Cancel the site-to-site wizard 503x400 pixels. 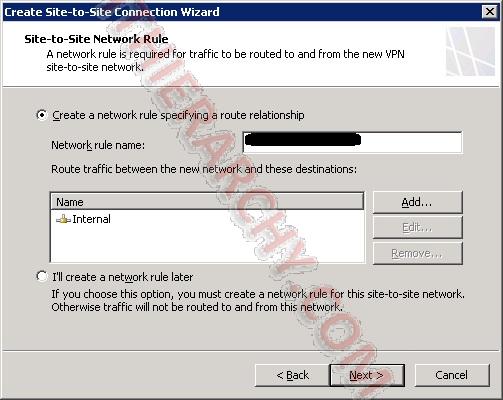452,375
